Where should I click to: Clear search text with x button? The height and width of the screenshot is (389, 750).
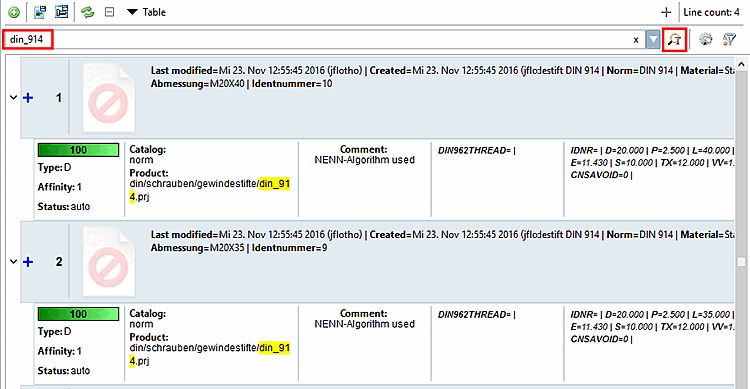tap(636, 40)
